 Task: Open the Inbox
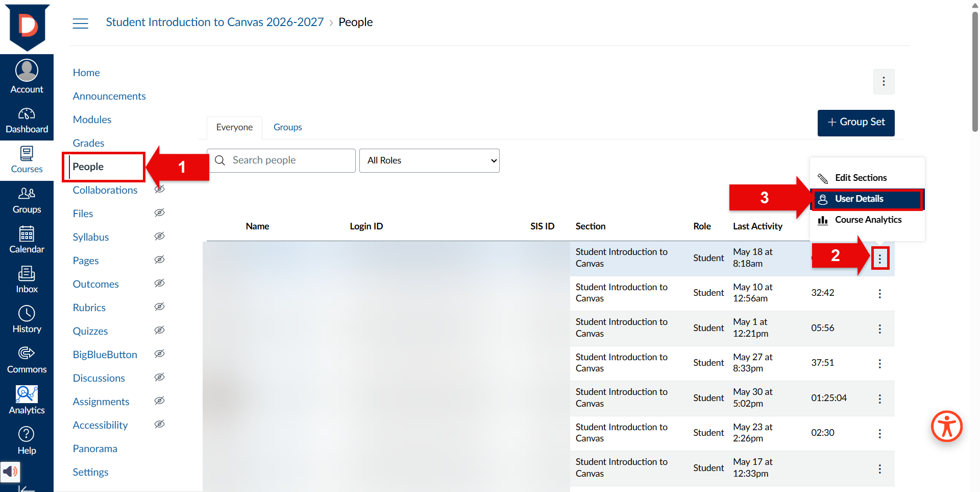27,280
